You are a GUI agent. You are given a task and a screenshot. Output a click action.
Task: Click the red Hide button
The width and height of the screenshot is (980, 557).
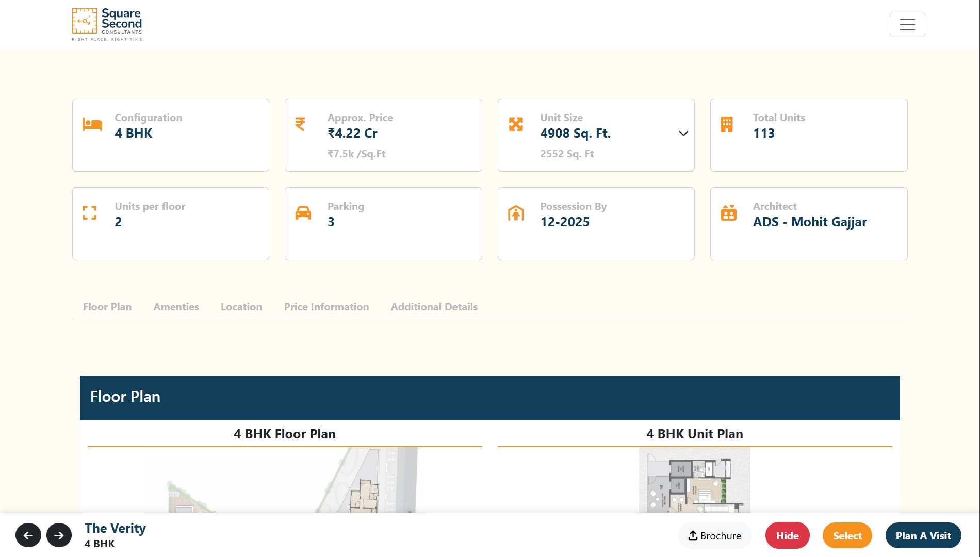pos(788,536)
